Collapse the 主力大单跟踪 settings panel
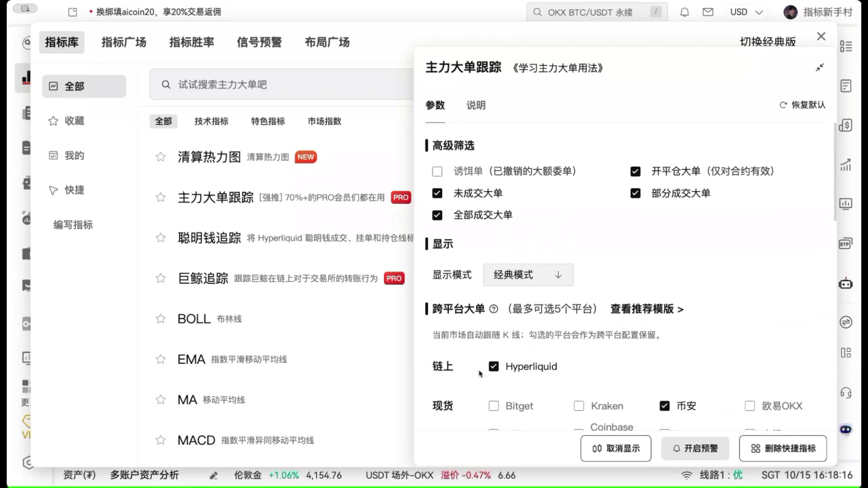 [820, 68]
